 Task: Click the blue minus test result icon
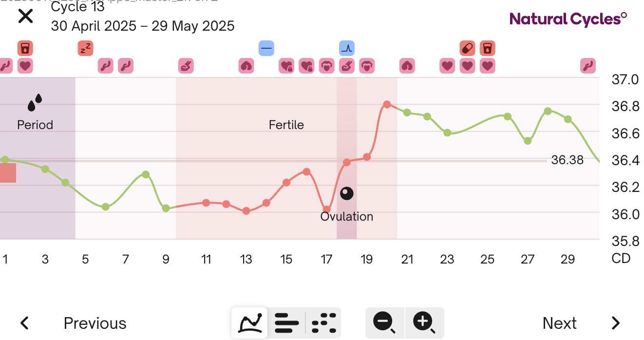tap(266, 48)
